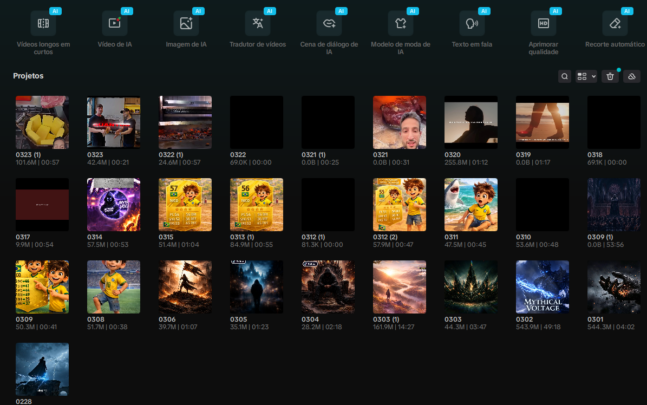The image size is (647, 405).
Task: Open project 0321 with man's face
Action: click(399, 122)
